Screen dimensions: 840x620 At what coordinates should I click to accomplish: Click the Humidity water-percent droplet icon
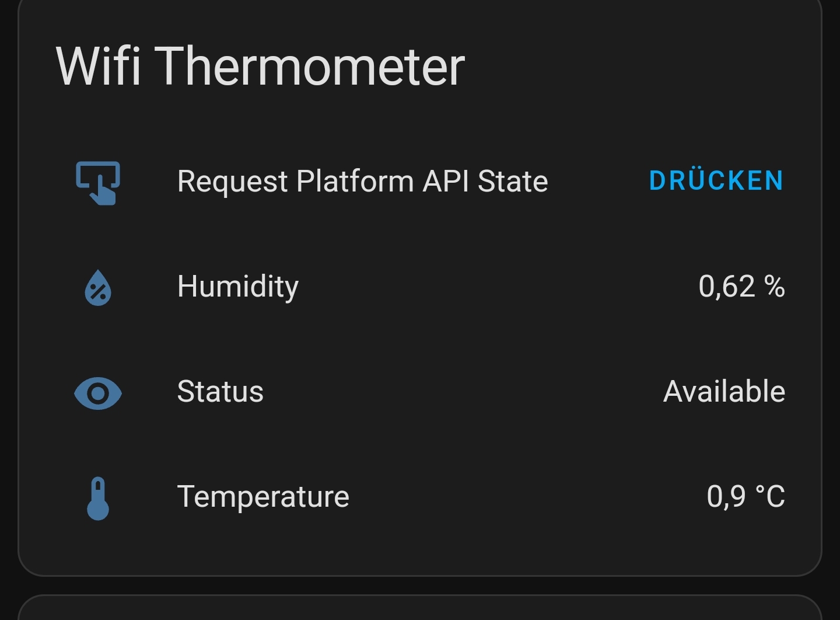coord(98,287)
